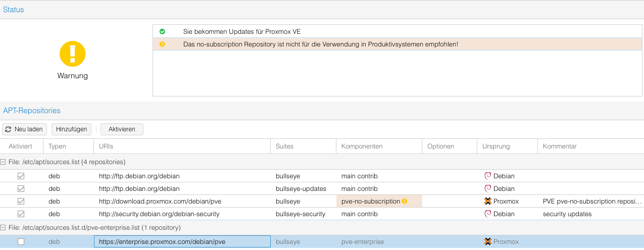This screenshot has width=644, height=250.
Task: Sort by the Kommentar column header
Action: [x=591, y=146]
